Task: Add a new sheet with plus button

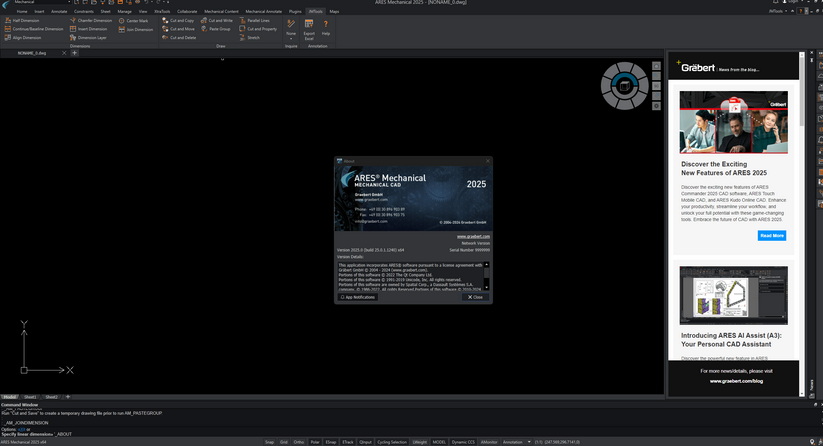Action: point(68,397)
